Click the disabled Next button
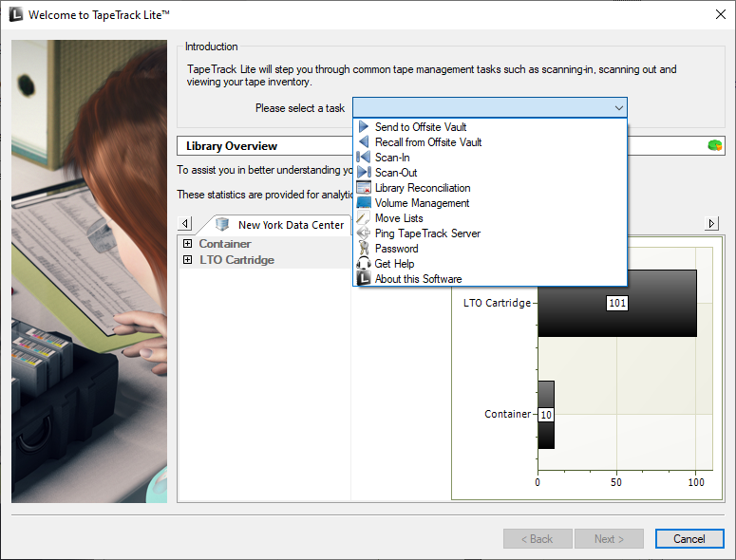Image resolution: width=736 pixels, height=560 pixels. (609, 539)
